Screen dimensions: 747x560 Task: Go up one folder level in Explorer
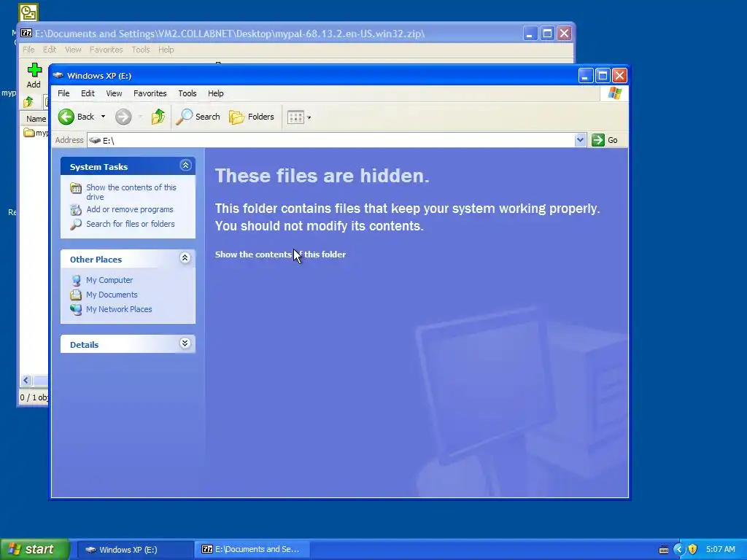[158, 117]
